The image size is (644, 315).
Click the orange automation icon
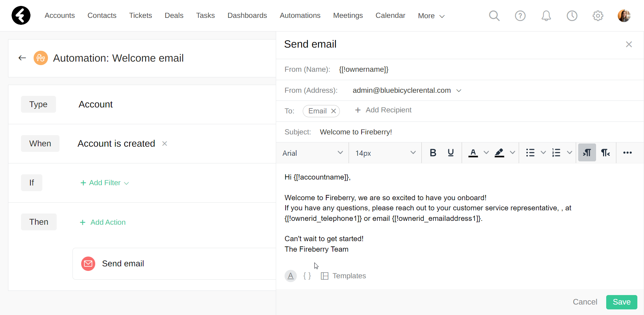click(x=41, y=58)
